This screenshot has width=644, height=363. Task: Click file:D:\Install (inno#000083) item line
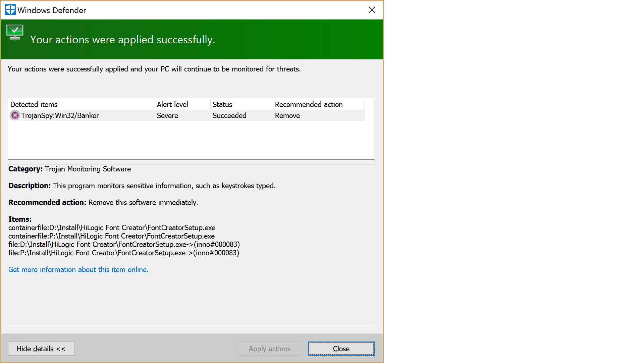point(124,244)
